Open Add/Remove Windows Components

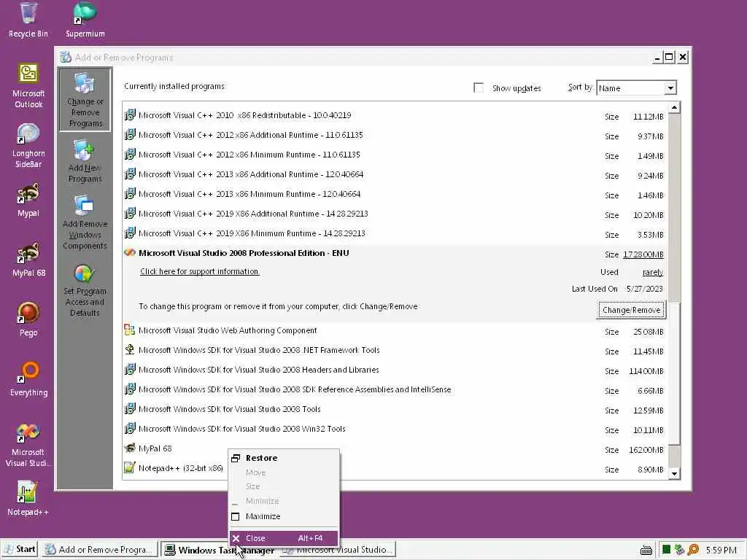(x=85, y=222)
